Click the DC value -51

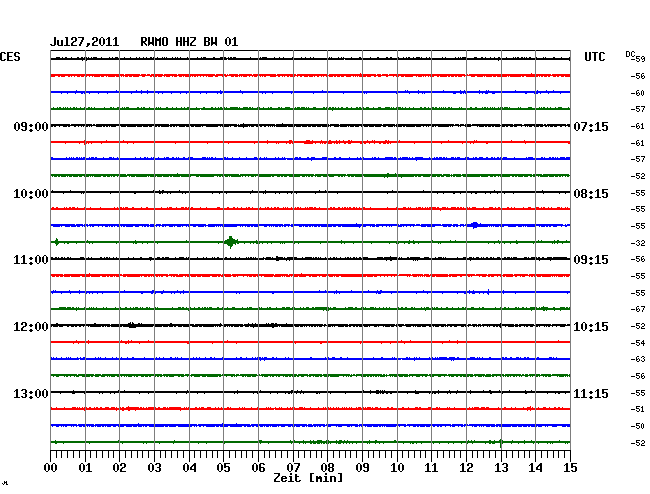tap(638, 409)
